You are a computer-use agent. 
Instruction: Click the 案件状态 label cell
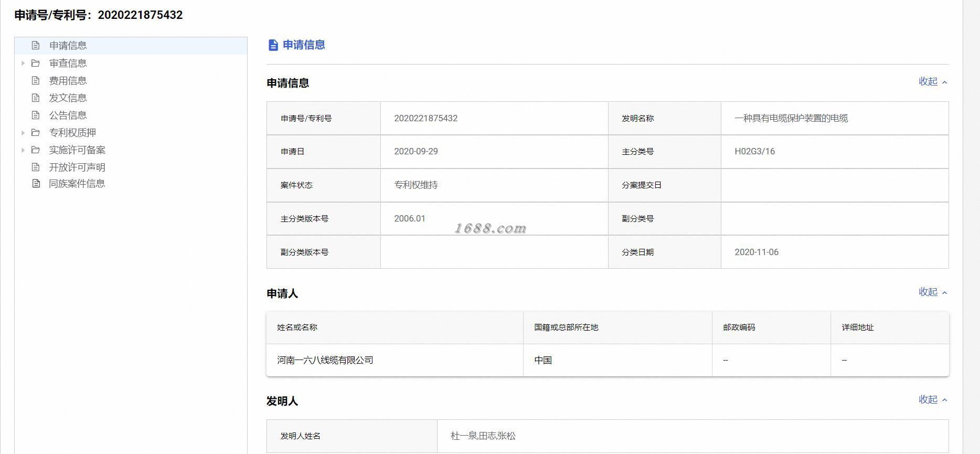coord(324,185)
